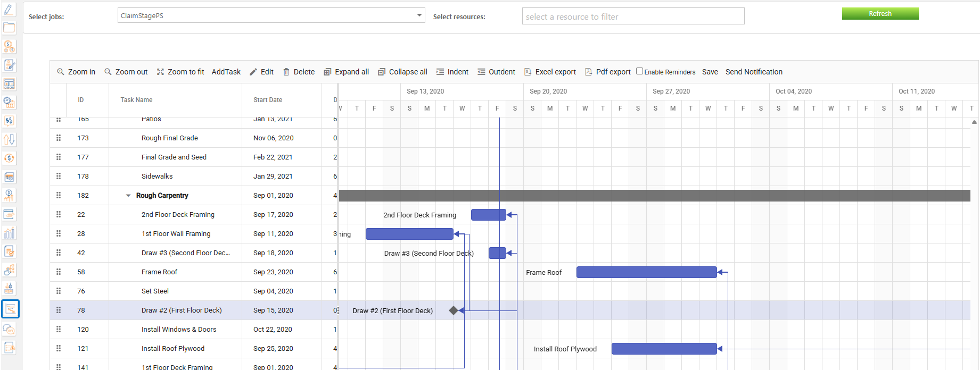This screenshot has height=370, width=980.
Task: Click the Delete trash can icon
Action: point(286,72)
